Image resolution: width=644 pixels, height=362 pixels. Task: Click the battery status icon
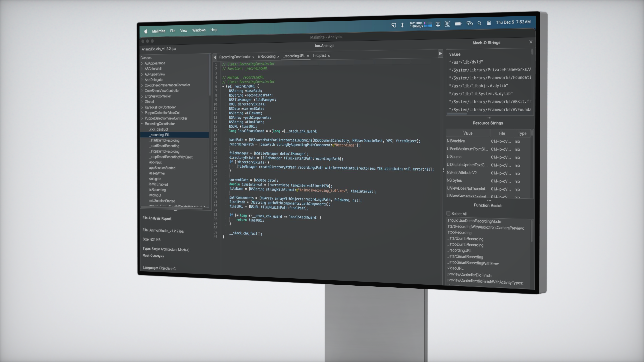pyautogui.click(x=458, y=23)
